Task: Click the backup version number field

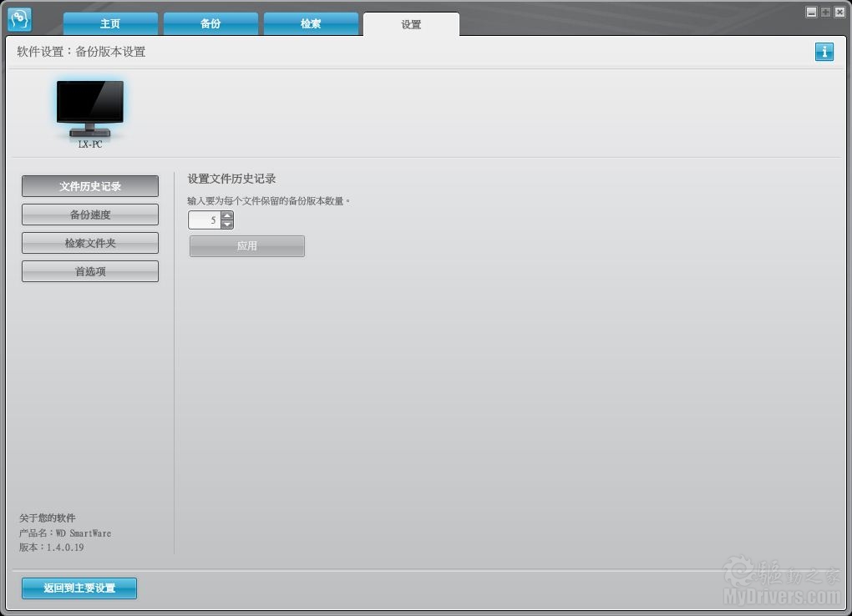Action: point(205,220)
